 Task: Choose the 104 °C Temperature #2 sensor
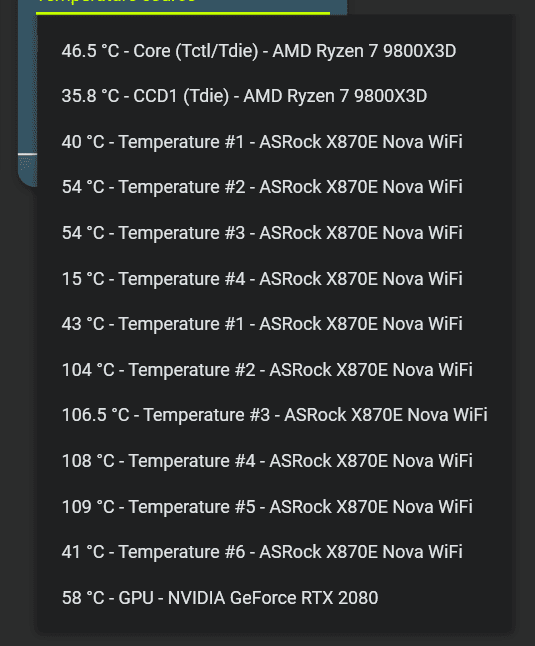click(275, 370)
